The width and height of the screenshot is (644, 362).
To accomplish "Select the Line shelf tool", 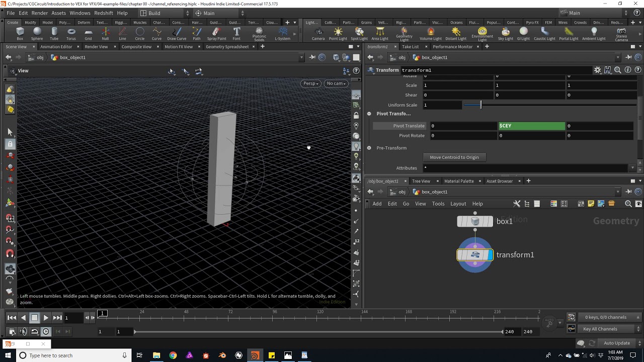I will click(x=122, y=34).
